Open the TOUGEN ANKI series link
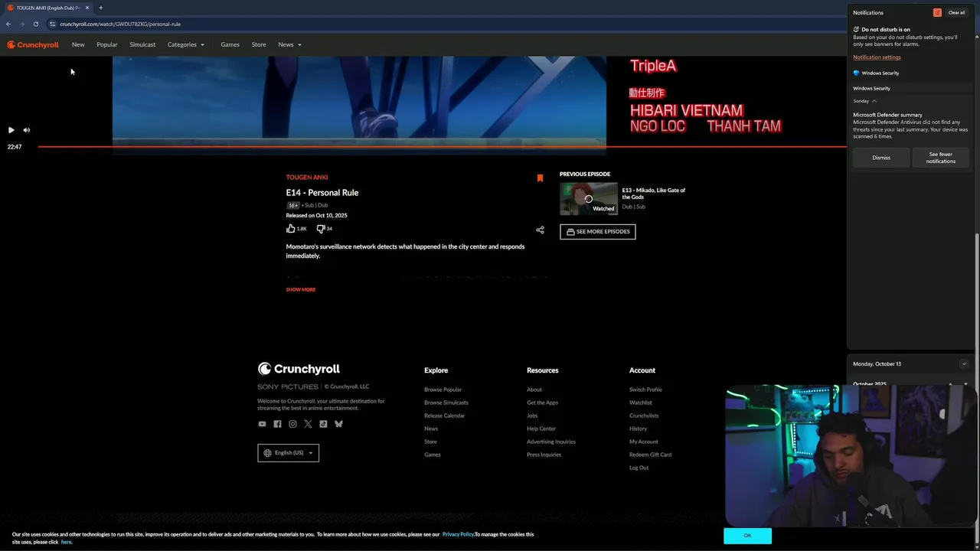 pyautogui.click(x=307, y=178)
